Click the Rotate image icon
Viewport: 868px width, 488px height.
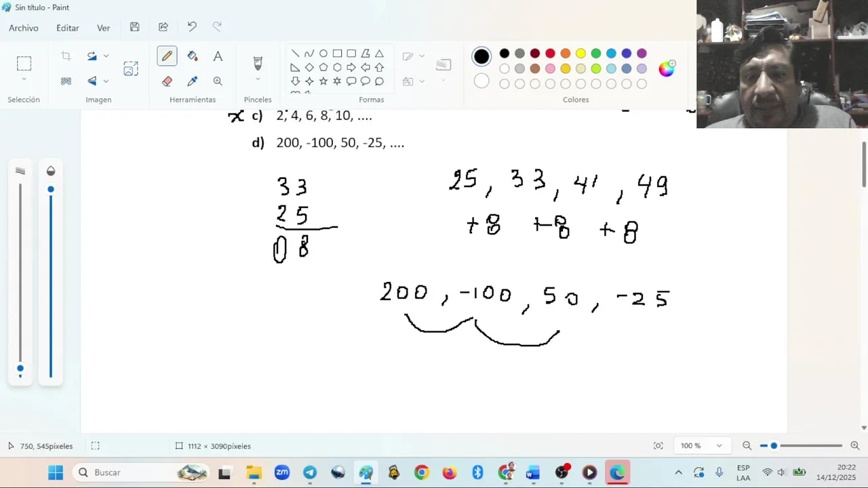pos(92,56)
